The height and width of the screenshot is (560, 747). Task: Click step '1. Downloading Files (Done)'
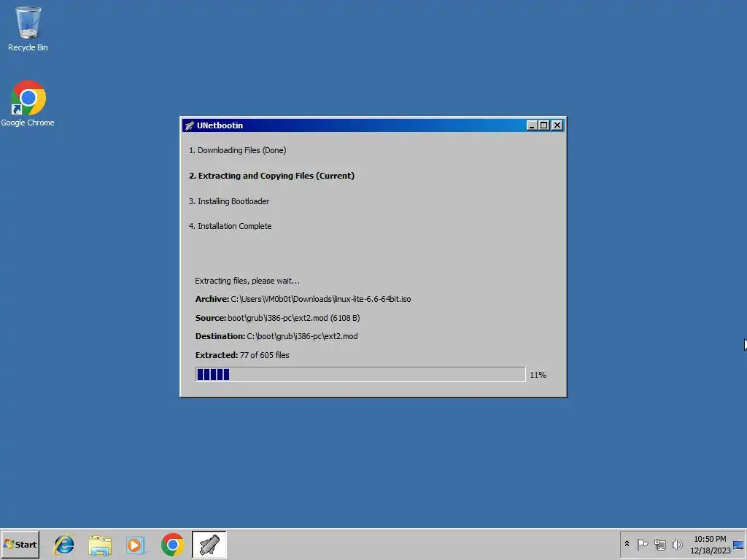(x=237, y=150)
